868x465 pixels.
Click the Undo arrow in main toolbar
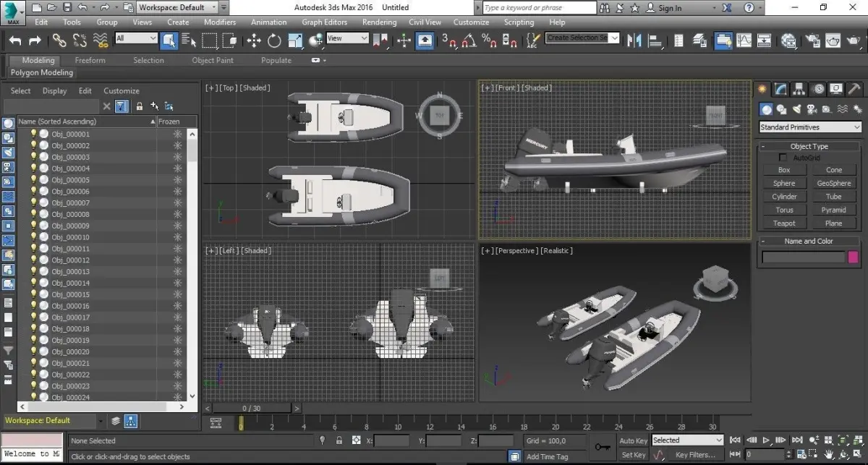15,40
